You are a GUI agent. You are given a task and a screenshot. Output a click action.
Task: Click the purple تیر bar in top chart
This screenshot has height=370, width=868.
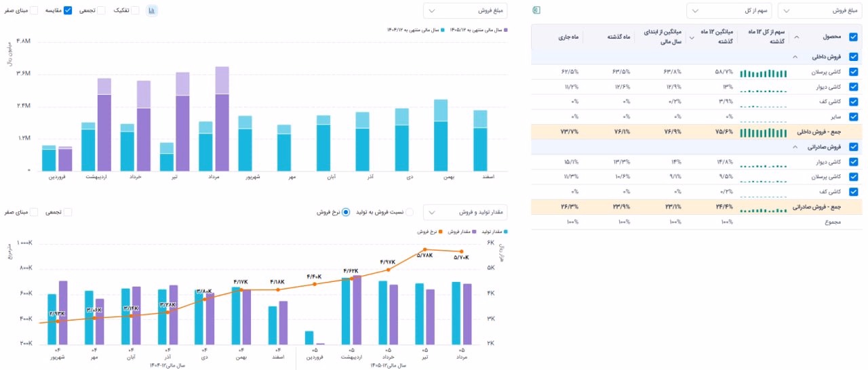point(183,133)
